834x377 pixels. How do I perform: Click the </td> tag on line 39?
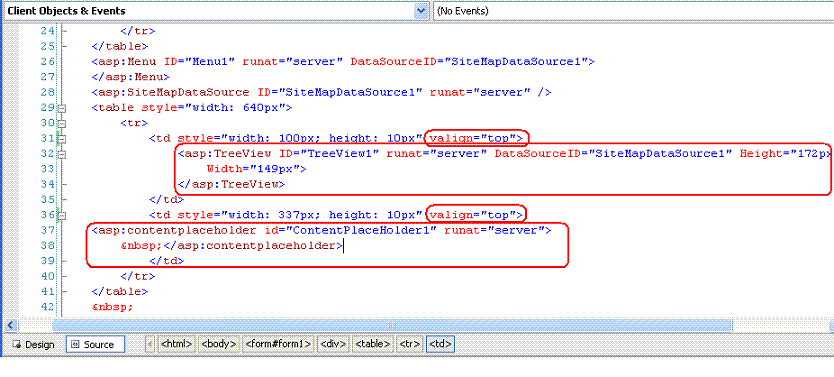[166, 261]
